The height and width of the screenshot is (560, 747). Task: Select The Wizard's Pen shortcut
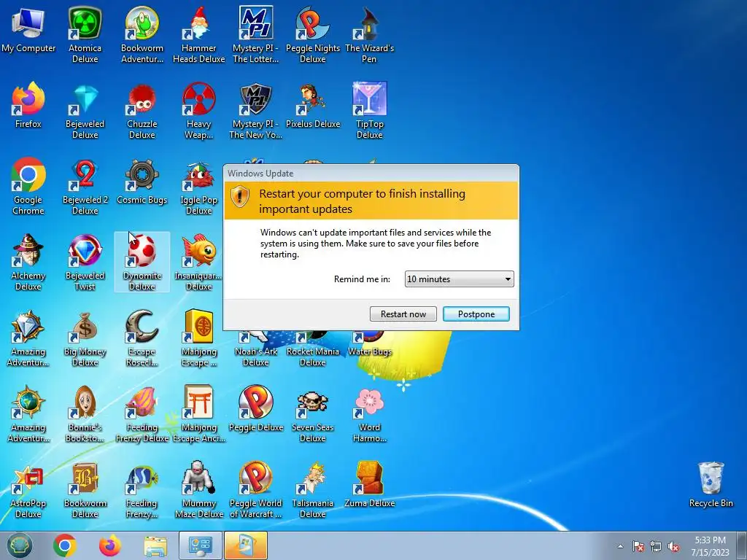pos(369,34)
